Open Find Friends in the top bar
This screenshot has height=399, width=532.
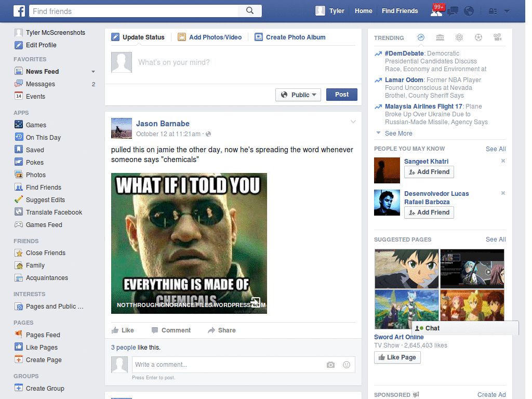pos(400,11)
